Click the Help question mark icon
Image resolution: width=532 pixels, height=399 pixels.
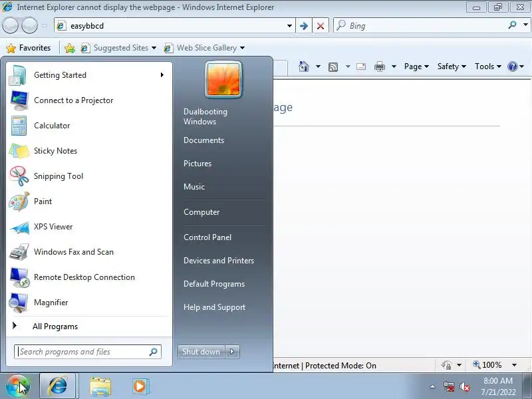click(512, 66)
